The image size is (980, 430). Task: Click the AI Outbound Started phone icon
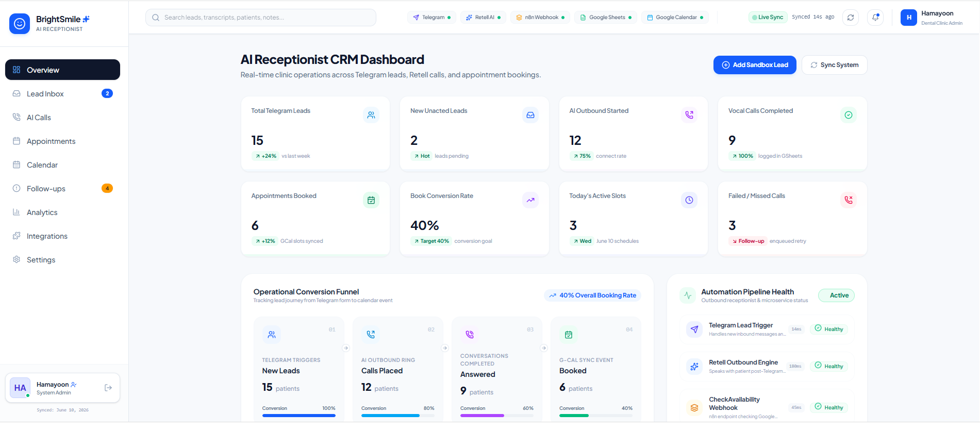[689, 115]
